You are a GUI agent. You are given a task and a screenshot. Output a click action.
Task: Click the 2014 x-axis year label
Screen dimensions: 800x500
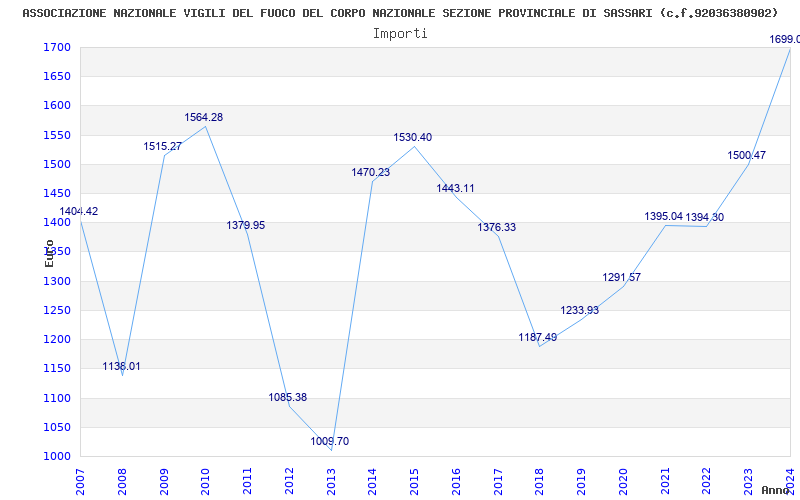click(372, 482)
